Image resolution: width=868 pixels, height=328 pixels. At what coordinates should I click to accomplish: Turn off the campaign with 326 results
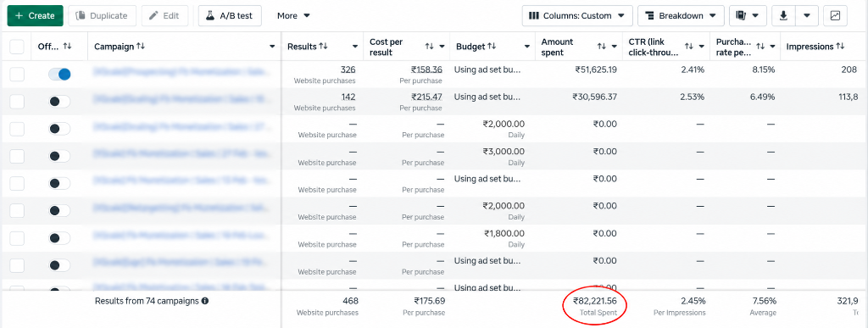(59, 74)
